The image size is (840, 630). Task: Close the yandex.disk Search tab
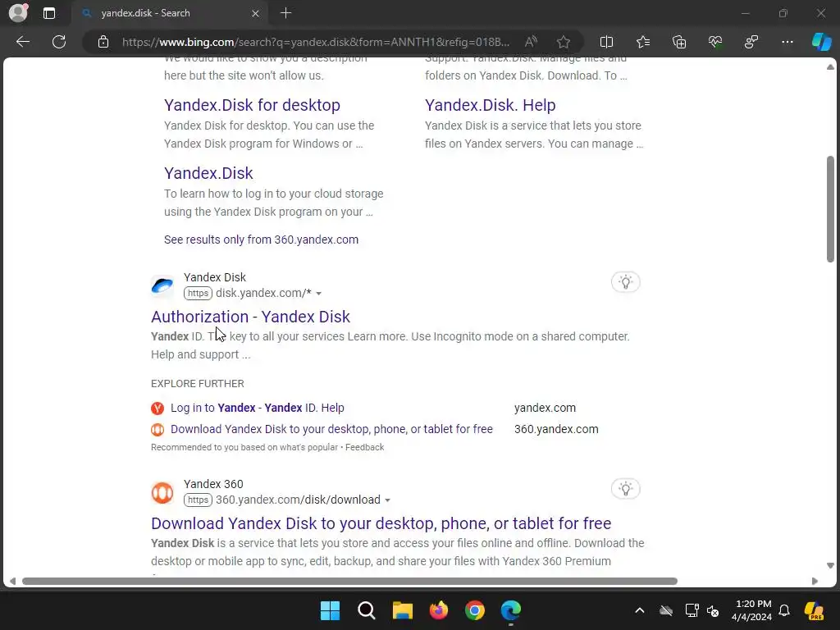256,13
